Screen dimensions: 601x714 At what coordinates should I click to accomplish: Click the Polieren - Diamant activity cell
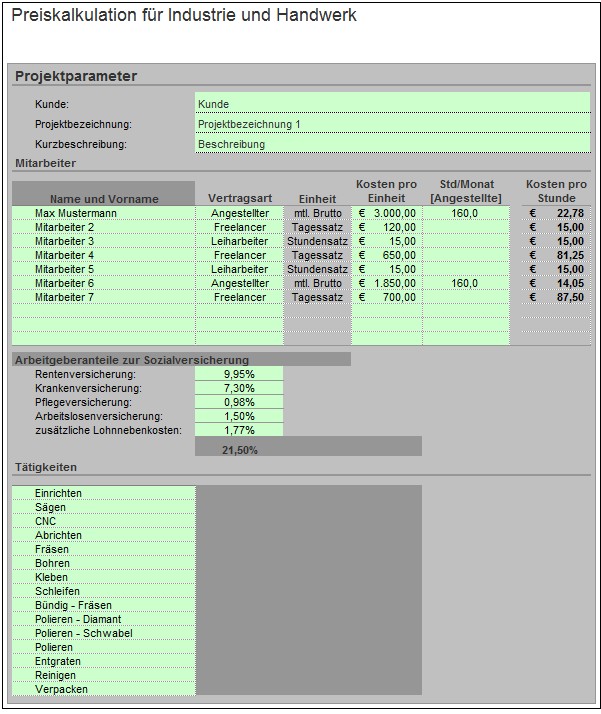point(103,619)
